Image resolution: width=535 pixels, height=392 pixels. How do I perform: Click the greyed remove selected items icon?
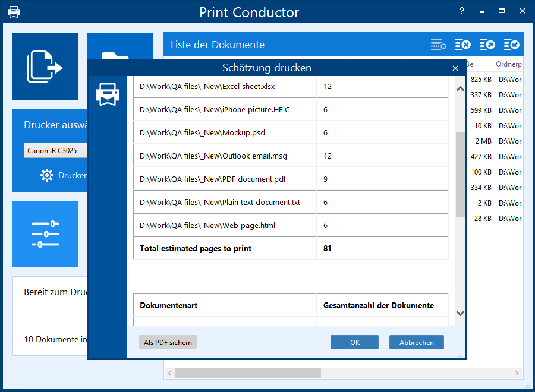coord(438,45)
